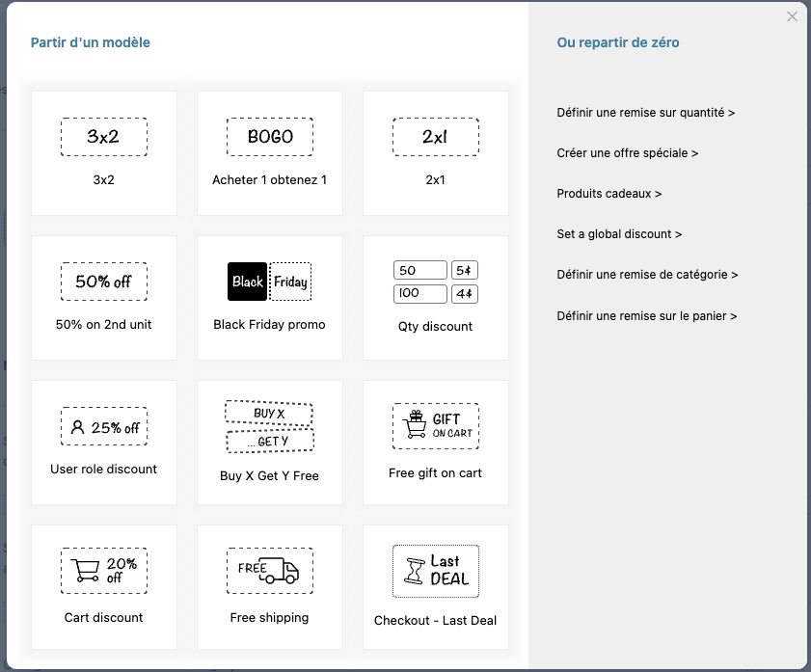Choose the quantity table icon for Qty discount

click(436, 282)
